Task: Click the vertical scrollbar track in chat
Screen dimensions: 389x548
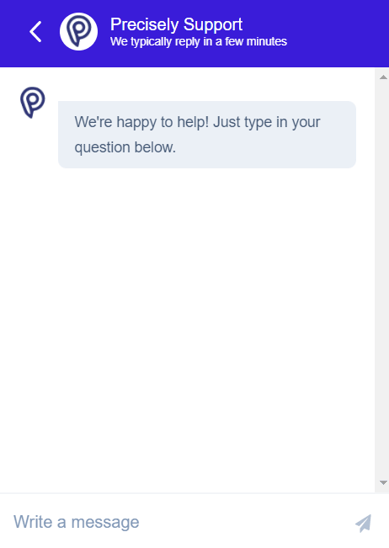Action: 382,280
